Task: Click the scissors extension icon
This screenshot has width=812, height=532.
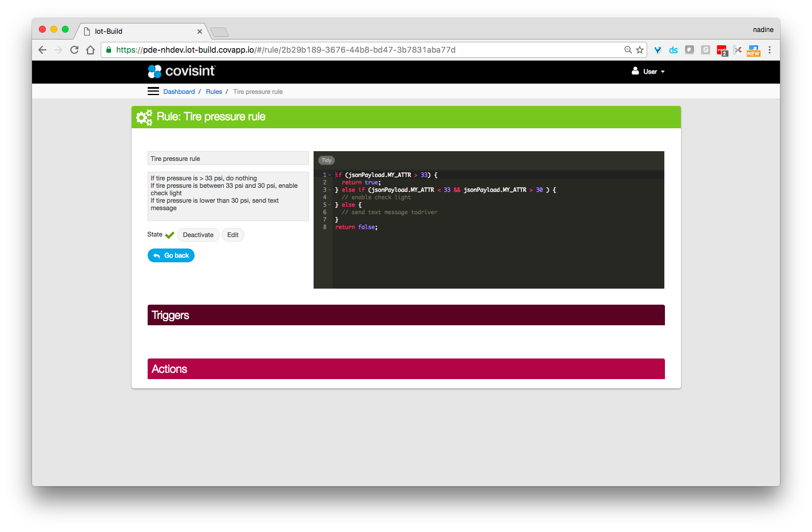Action: (738, 50)
